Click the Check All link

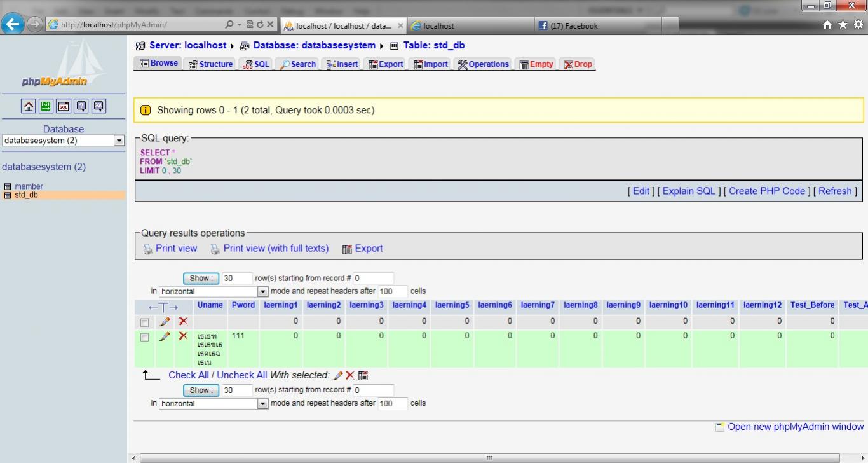pyautogui.click(x=188, y=375)
